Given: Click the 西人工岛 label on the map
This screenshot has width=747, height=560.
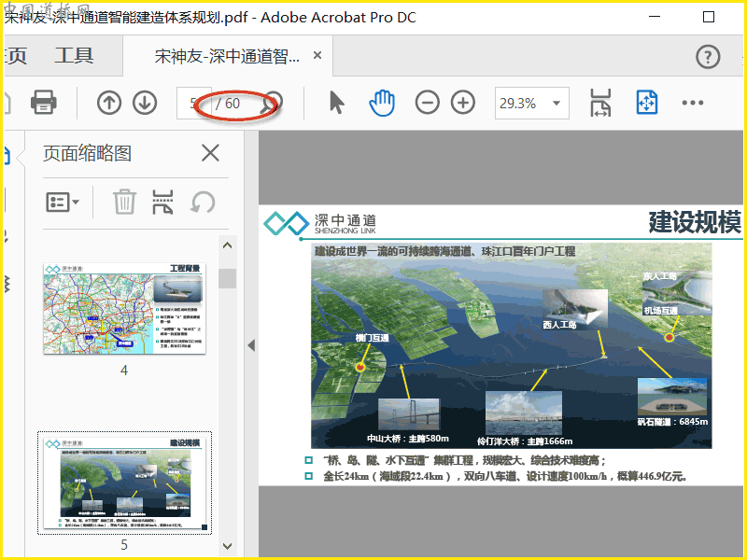Looking at the screenshot, I should (x=559, y=324).
